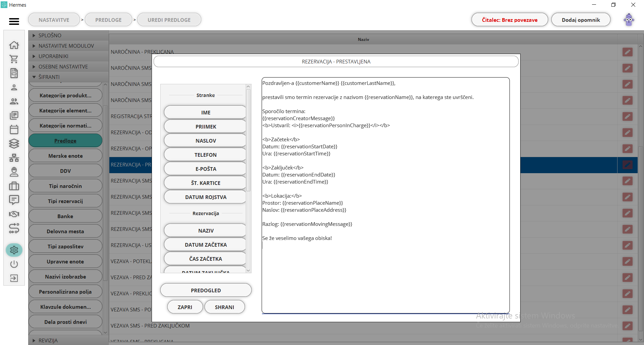Screen dimensions: 644x345
Task: Collapse the ŠIFRANTI section
Action: point(68,77)
